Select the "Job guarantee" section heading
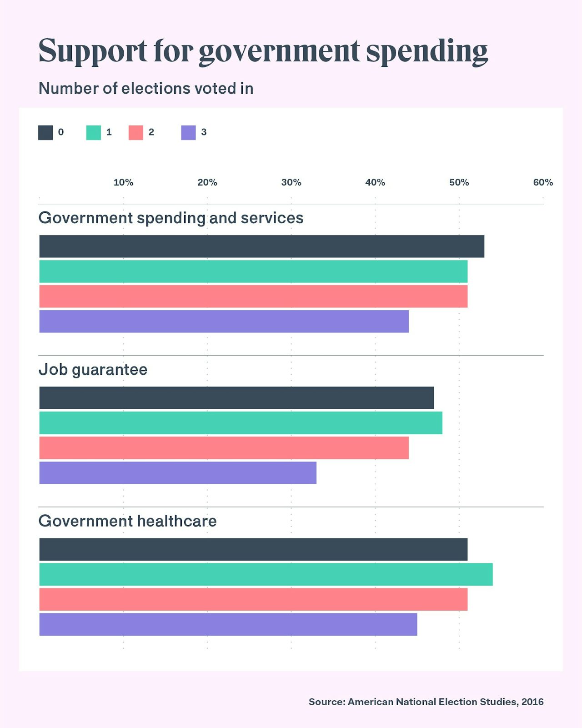582x728 pixels. (x=93, y=370)
